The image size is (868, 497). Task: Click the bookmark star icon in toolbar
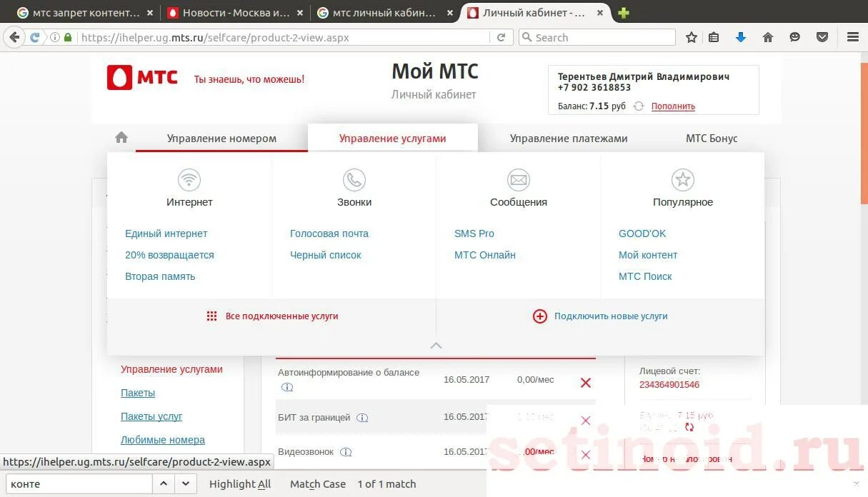(692, 38)
